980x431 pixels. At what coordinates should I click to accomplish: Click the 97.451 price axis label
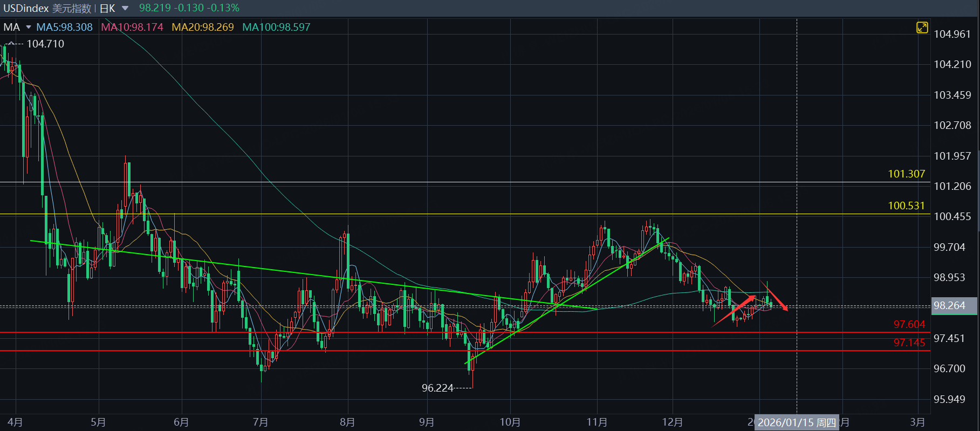(x=949, y=338)
